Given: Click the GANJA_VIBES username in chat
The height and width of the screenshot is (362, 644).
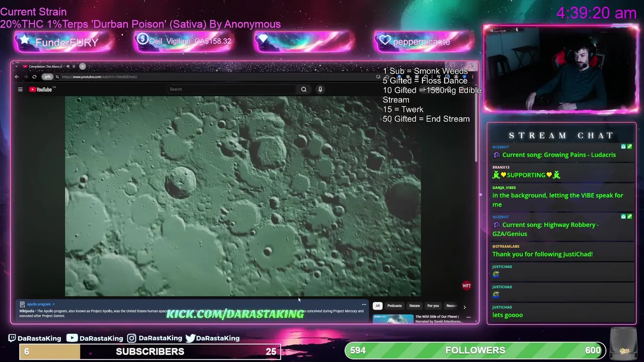Looking at the screenshot, I should [504, 188].
